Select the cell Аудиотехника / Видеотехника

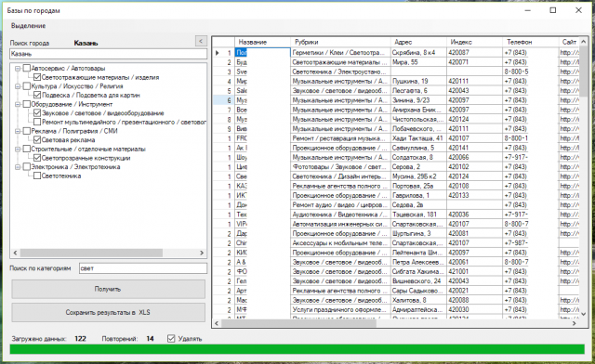click(340, 214)
